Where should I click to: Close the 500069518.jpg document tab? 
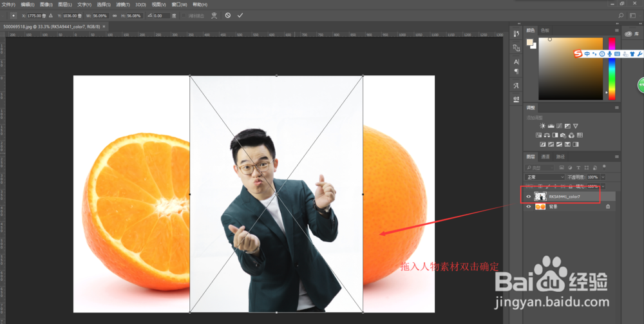coord(104,26)
